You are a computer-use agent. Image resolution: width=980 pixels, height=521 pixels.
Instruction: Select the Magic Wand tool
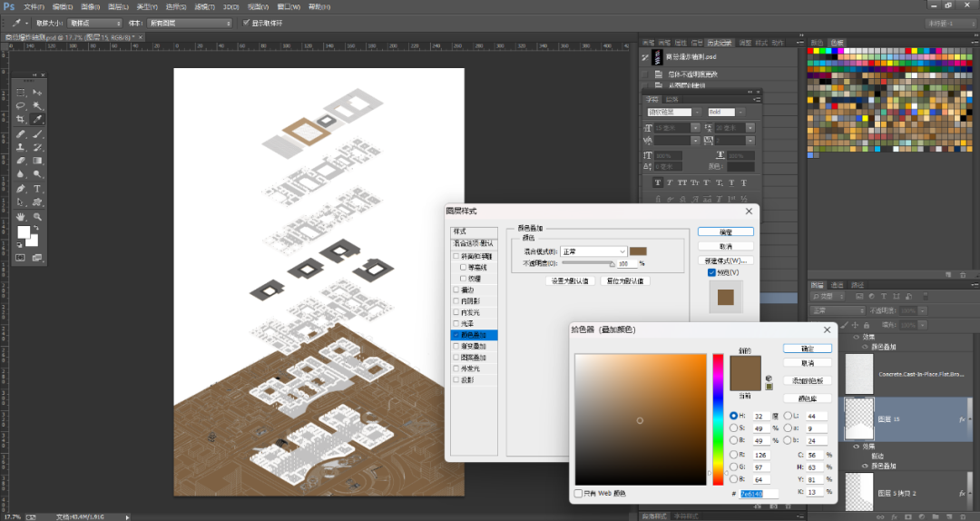pos(37,105)
